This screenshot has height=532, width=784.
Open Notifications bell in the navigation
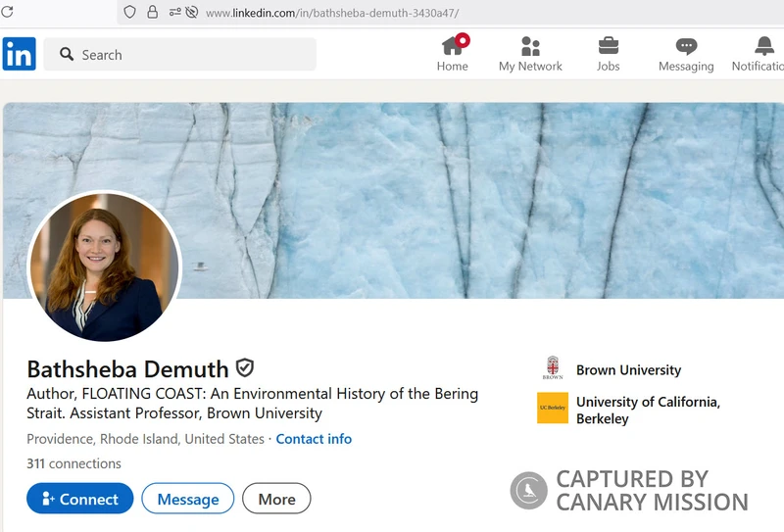click(759, 54)
